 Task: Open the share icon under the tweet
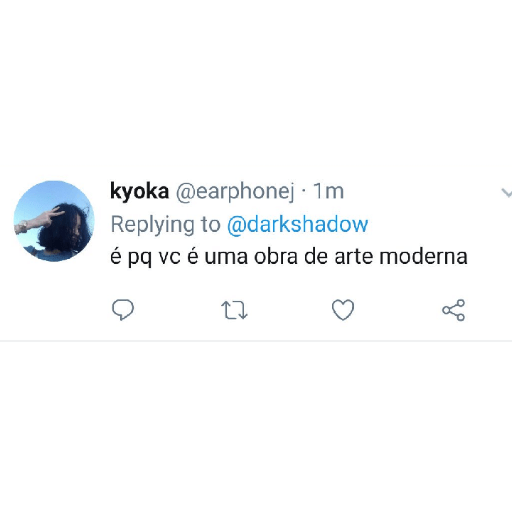453,310
